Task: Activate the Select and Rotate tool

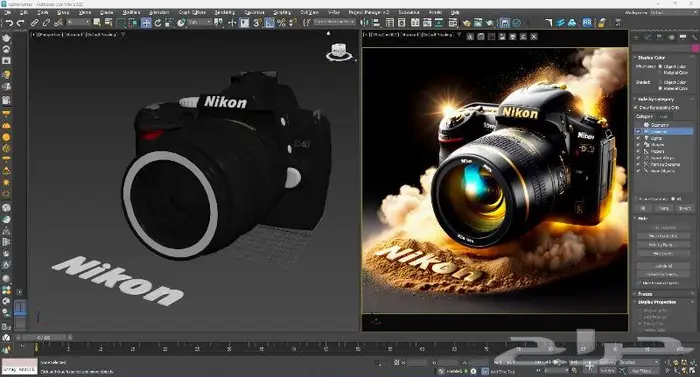Action: point(158,23)
